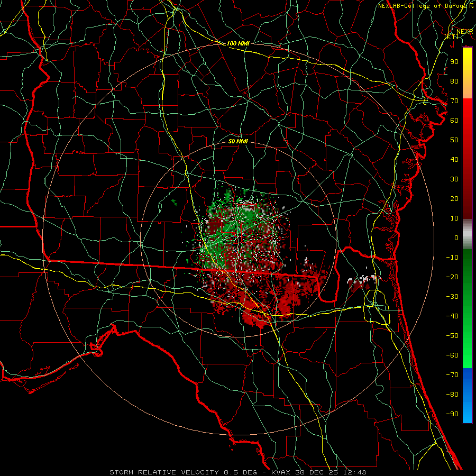Select the -60 value on the velocity scale
476x476 pixels.
coord(452,355)
